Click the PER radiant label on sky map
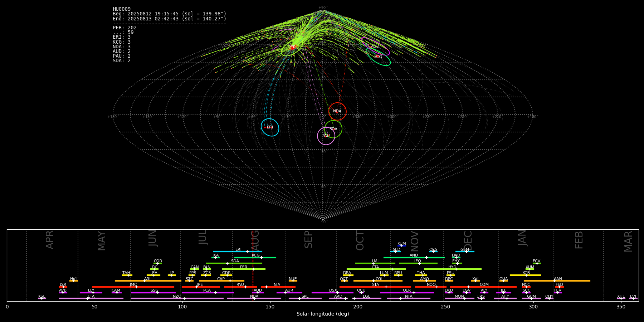 [292, 47]
